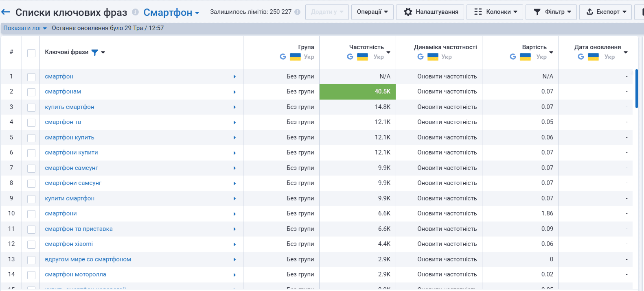This screenshot has height=291, width=644.
Task: Click the blue vertical table scrollbar
Action: pos(636,89)
